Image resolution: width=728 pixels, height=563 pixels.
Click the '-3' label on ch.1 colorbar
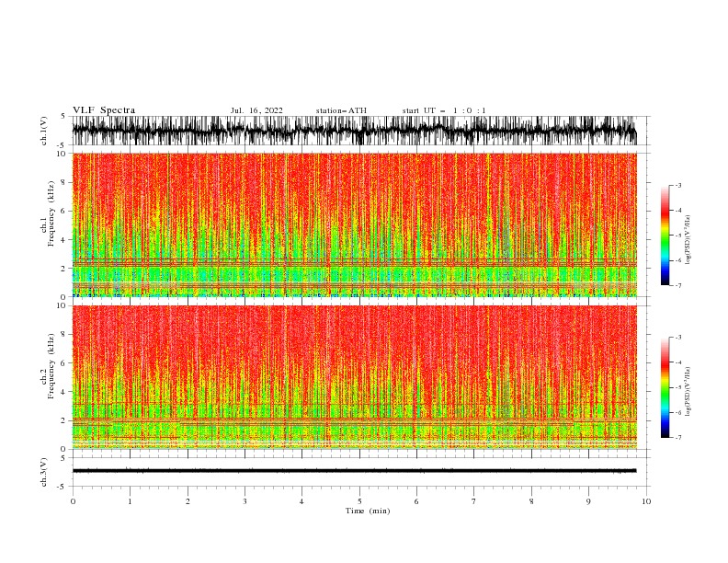[x=677, y=185]
